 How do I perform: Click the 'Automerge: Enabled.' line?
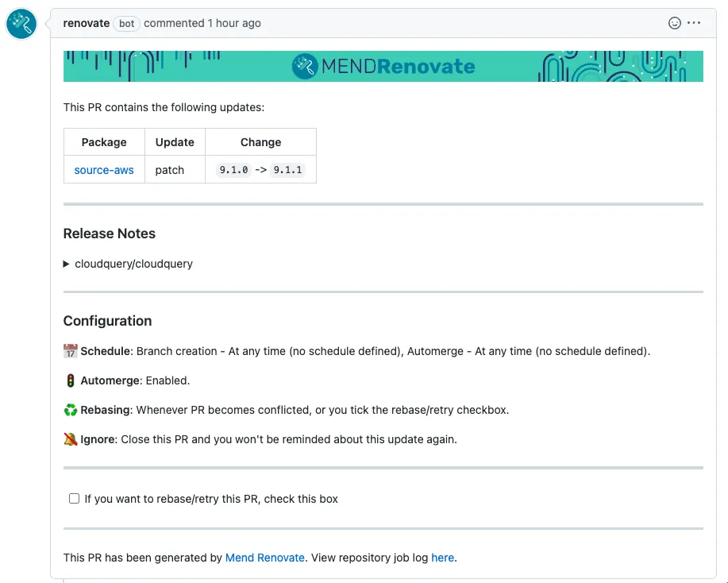click(x=127, y=380)
